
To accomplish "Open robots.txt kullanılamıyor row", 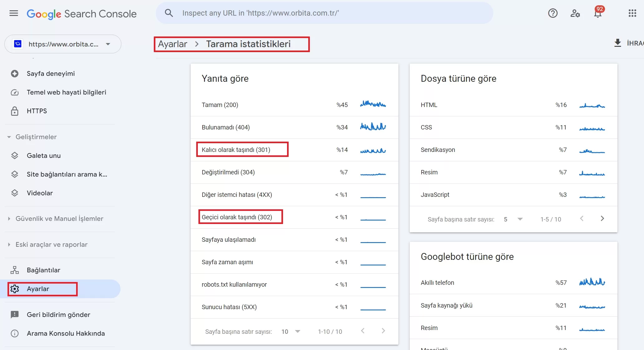I will [294, 284].
